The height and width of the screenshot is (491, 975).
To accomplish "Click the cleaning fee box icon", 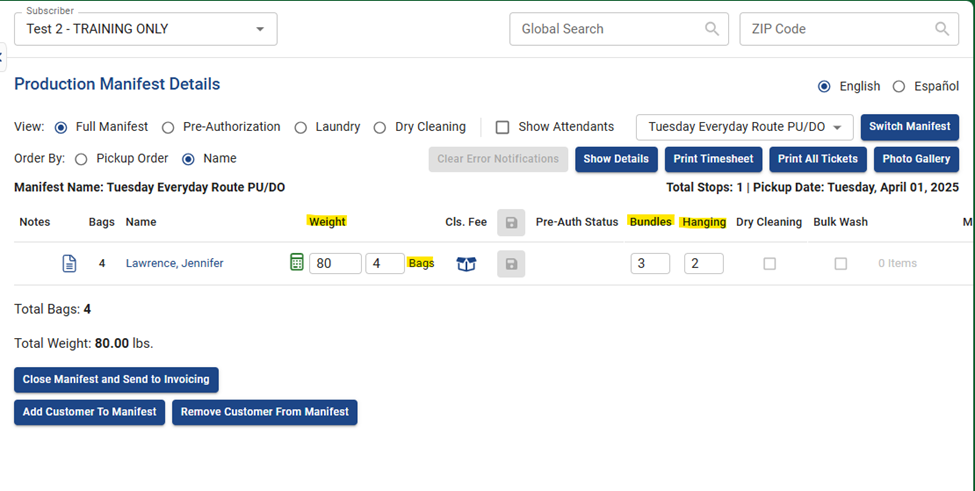I will click(x=466, y=264).
